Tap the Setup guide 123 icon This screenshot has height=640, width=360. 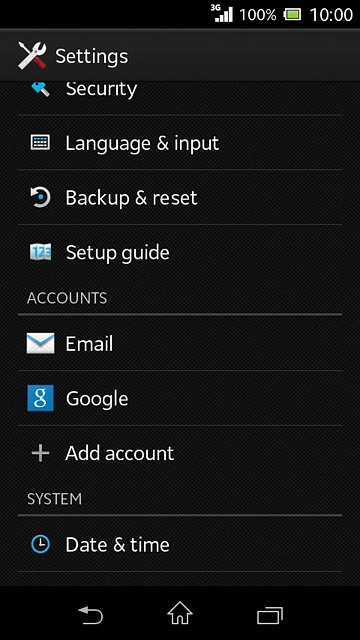40,252
